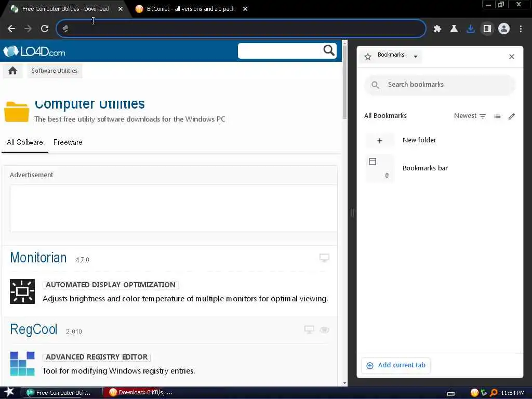Viewport: 532px width, 399px height.
Task: Click the edit bookmarks pencil icon
Action: click(x=512, y=116)
